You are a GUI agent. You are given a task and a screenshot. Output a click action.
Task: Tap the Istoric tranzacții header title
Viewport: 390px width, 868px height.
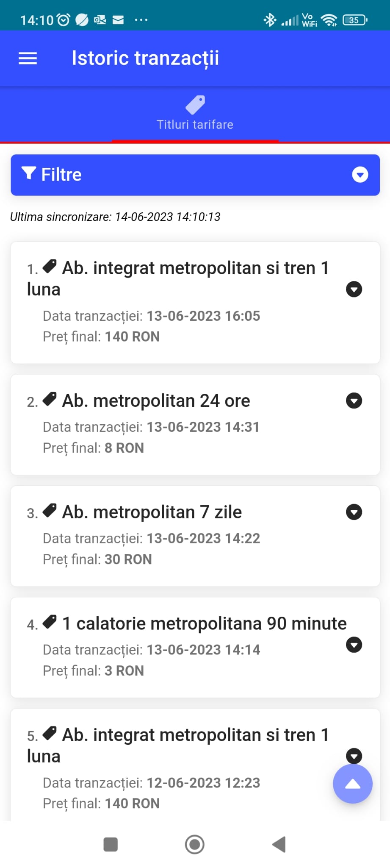click(145, 58)
